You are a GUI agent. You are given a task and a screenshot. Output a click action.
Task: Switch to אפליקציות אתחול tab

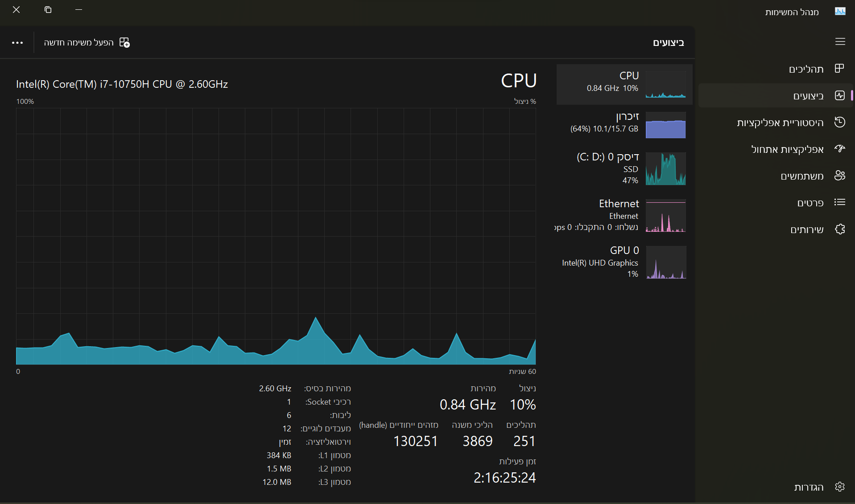point(775,149)
